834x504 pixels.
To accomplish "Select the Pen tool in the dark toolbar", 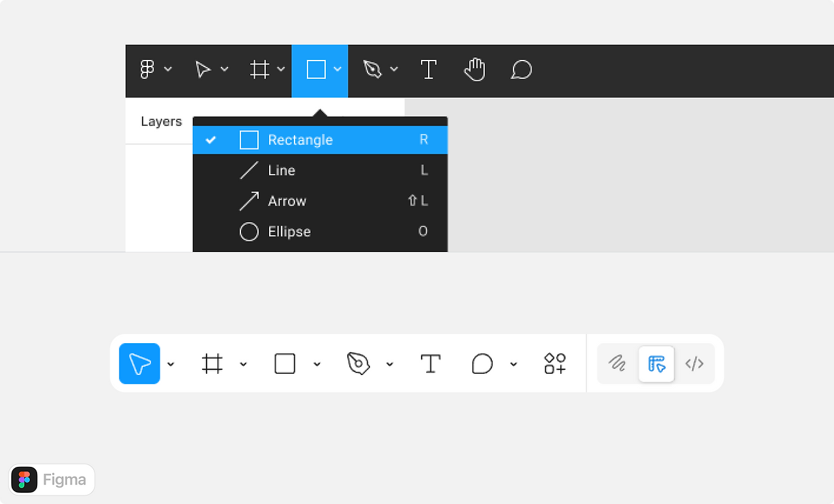I will coord(373,70).
